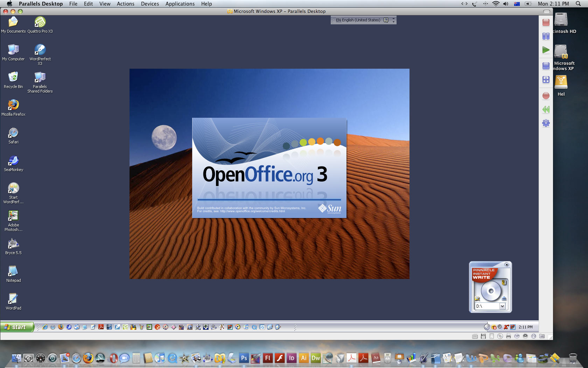588x368 pixels.
Task: Click the Wi-Fi menu bar icon
Action: pyautogui.click(x=496, y=4)
